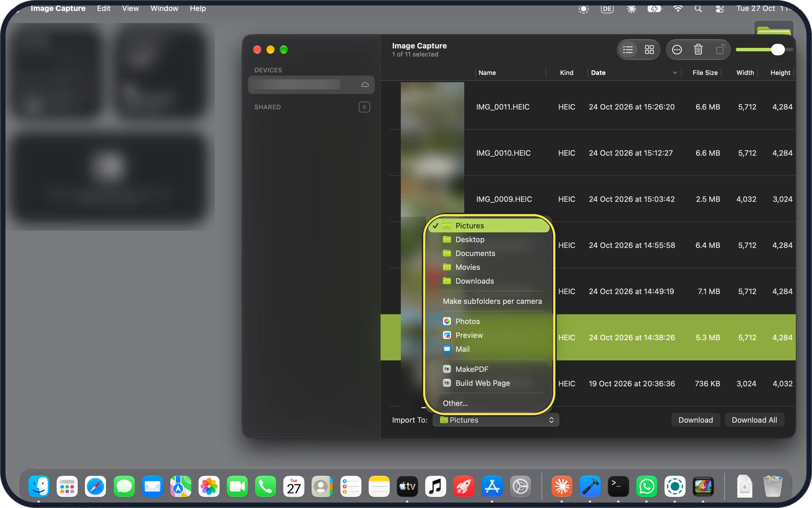Choose Other… destination
This screenshot has width=812, height=508.
(x=489, y=403)
